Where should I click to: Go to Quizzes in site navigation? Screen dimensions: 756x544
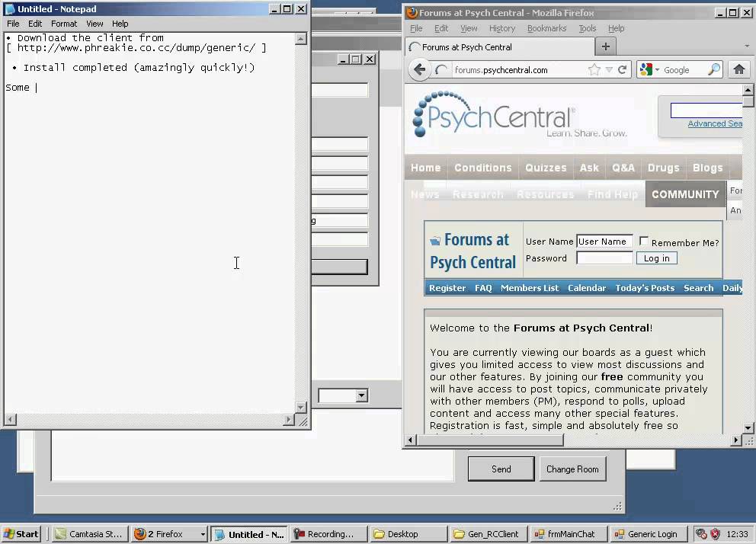pyautogui.click(x=546, y=168)
